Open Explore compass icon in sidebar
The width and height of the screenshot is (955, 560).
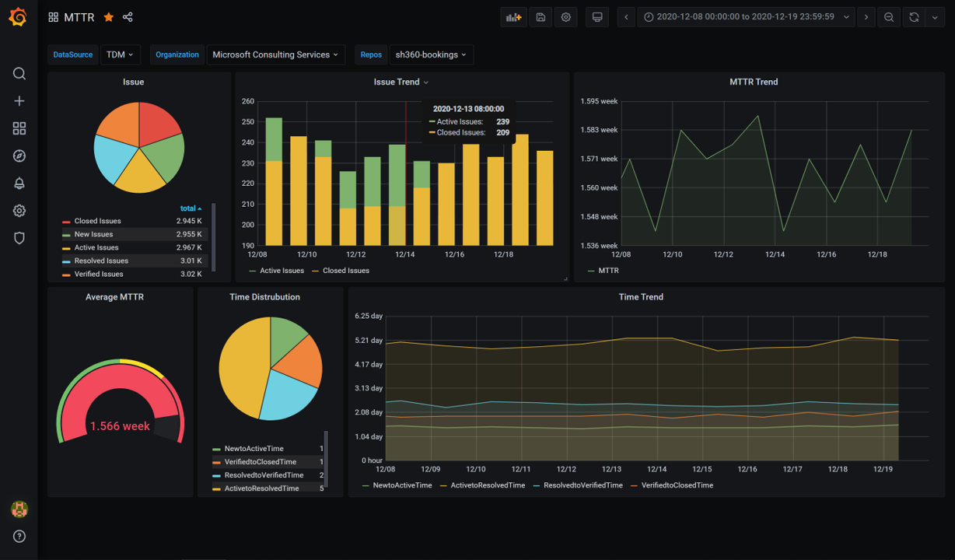click(x=19, y=156)
